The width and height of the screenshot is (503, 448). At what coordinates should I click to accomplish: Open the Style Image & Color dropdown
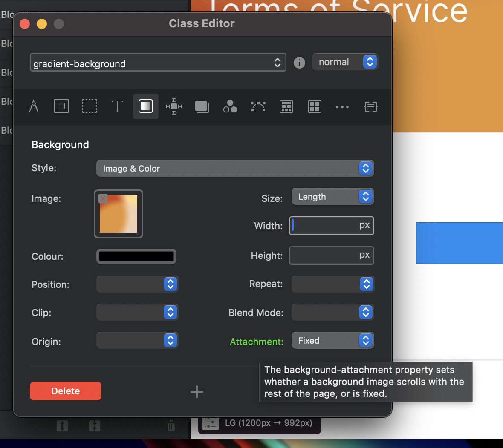[235, 168]
